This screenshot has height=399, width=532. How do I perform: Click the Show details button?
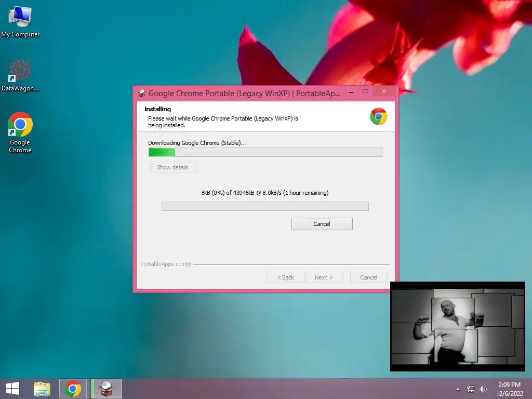[x=172, y=167]
